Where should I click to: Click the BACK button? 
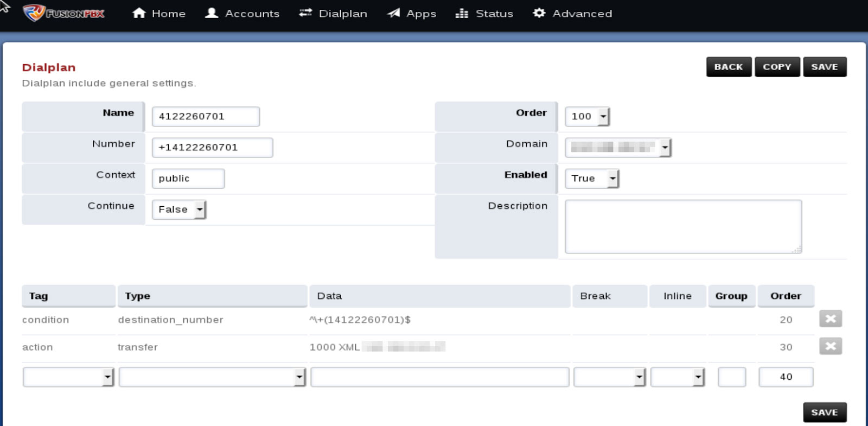tap(729, 67)
